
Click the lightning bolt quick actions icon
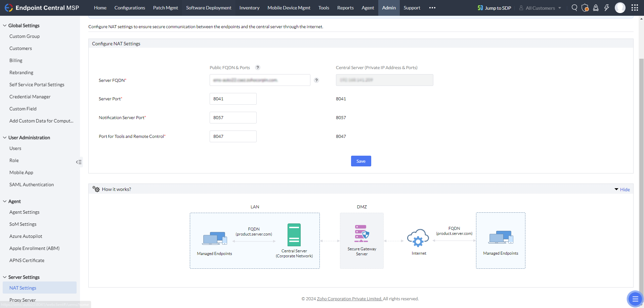coord(606,8)
